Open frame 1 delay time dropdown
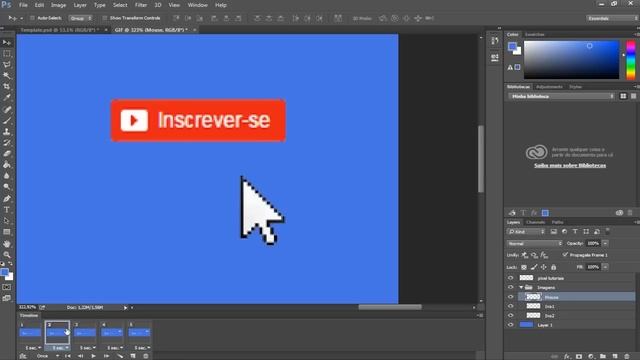Screen dimensions: 640x360 tap(33, 348)
